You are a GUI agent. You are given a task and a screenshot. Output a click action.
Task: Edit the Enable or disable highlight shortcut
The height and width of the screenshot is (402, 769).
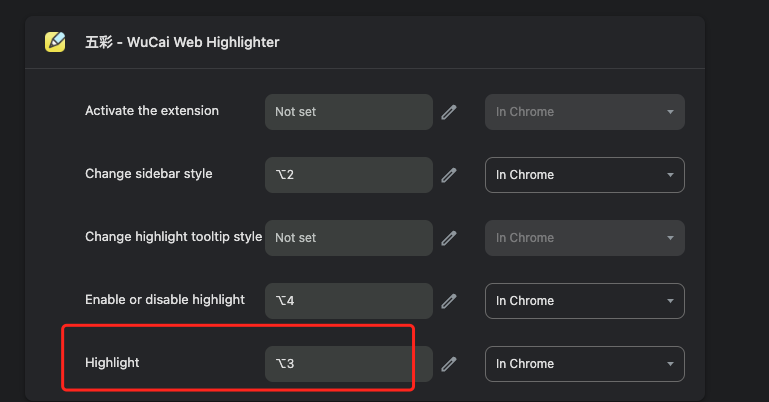(449, 301)
